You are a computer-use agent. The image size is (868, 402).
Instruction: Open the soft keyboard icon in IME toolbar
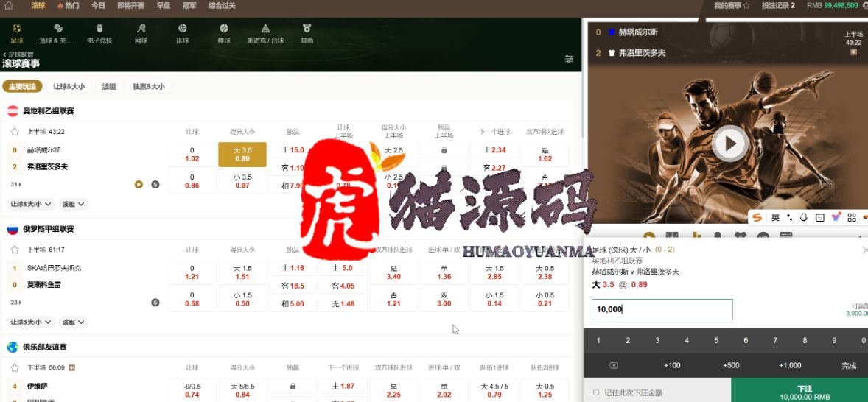tap(820, 218)
